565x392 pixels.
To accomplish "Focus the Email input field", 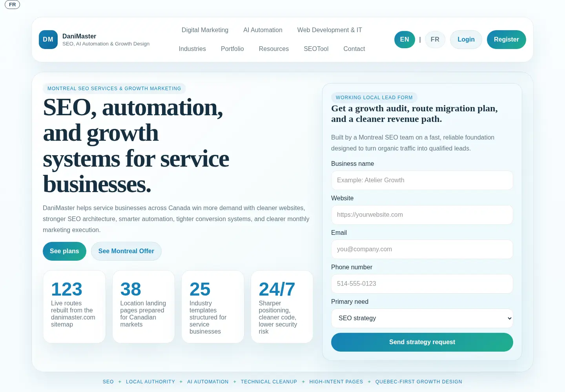I will point(422,249).
